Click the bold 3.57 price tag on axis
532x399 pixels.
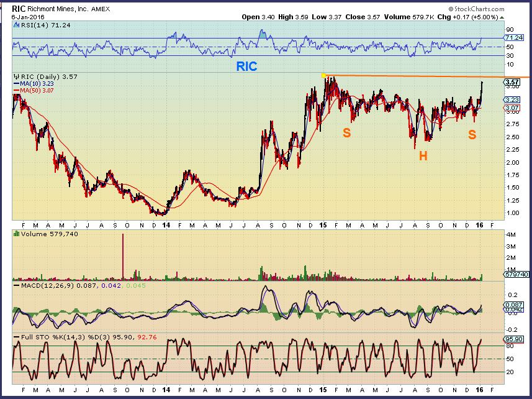pos(512,82)
